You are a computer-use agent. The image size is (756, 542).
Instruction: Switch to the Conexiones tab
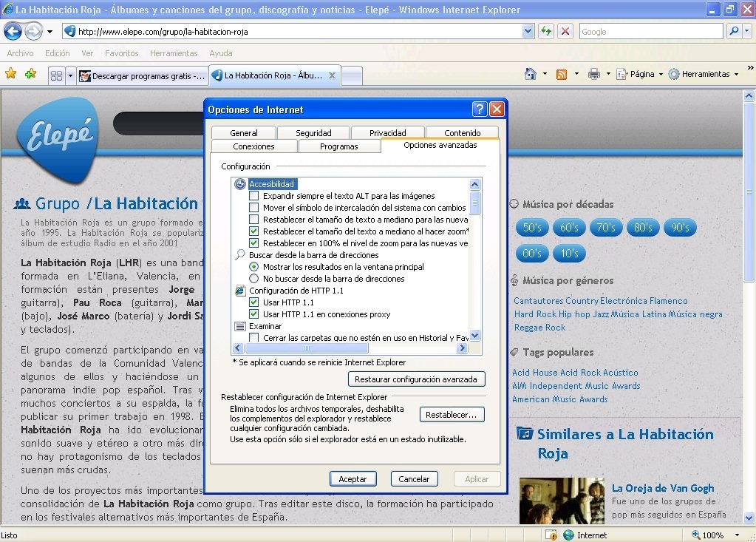253,146
